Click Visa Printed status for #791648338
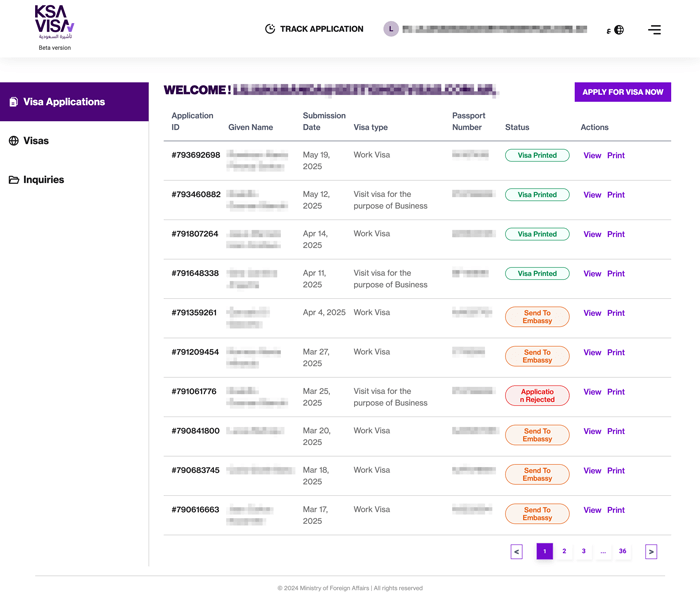700x592 pixels. coord(537,274)
